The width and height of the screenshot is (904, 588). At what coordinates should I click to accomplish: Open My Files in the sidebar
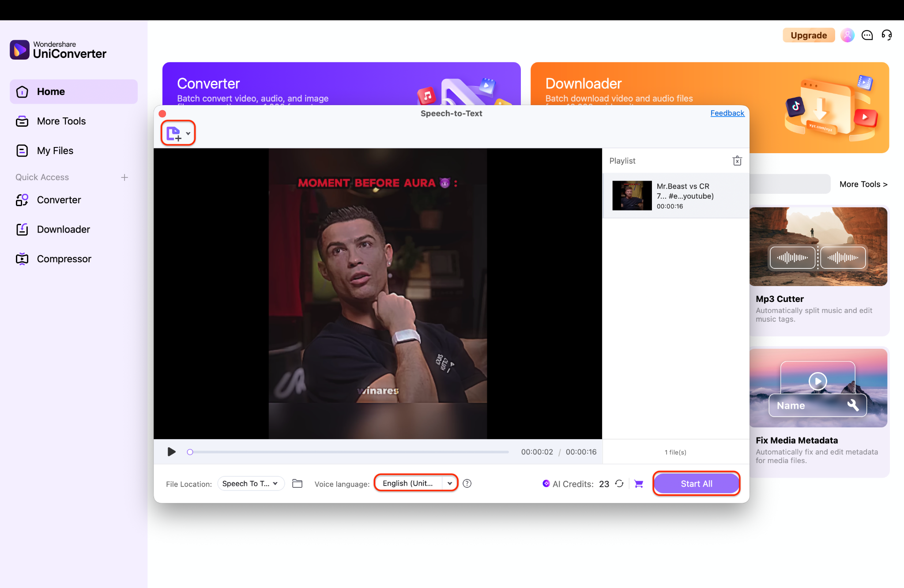(54, 151)
